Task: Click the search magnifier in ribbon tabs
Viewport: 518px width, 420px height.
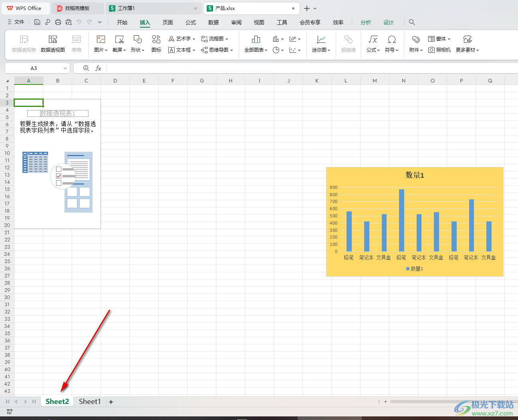Action: tap(412, 22)
